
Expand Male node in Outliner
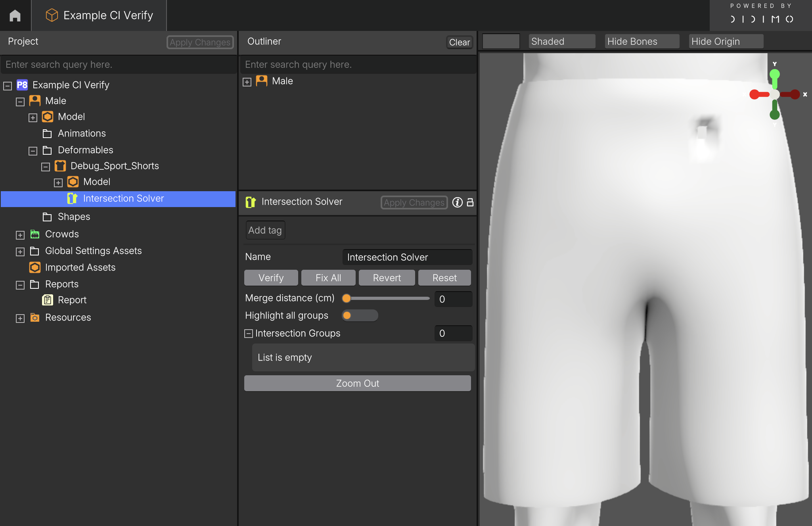(x=247, y=82)
